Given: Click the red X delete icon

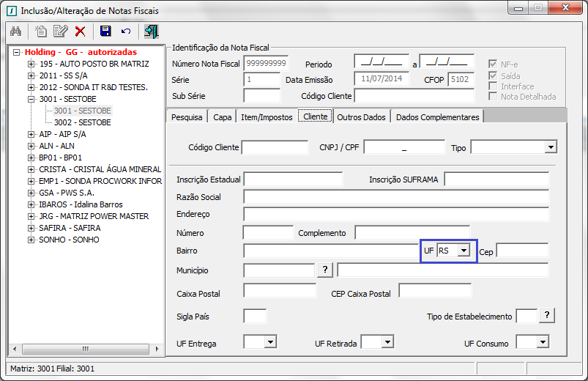Looking at the screenshot, I should (x=80, y=31).
